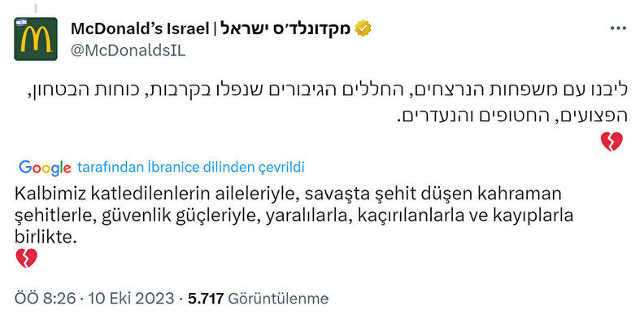Click the Görüntülenme label
The width and height of the screenshot is (644, 319).
(278, 299)
